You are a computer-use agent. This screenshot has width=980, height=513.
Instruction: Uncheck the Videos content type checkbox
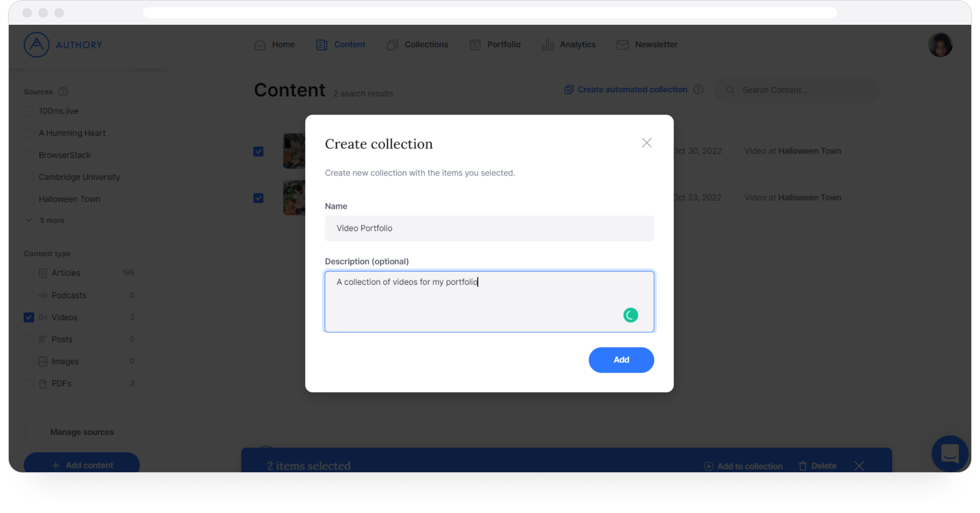tap(29, 317)
